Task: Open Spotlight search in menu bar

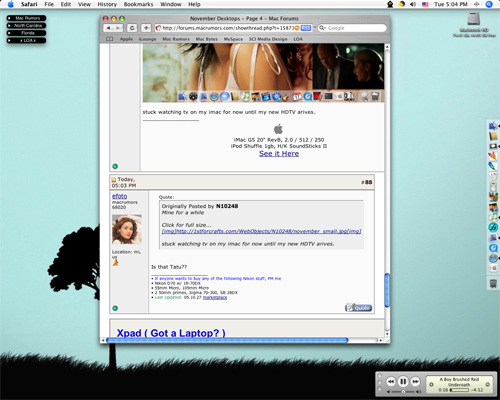Action: [489, 4]
